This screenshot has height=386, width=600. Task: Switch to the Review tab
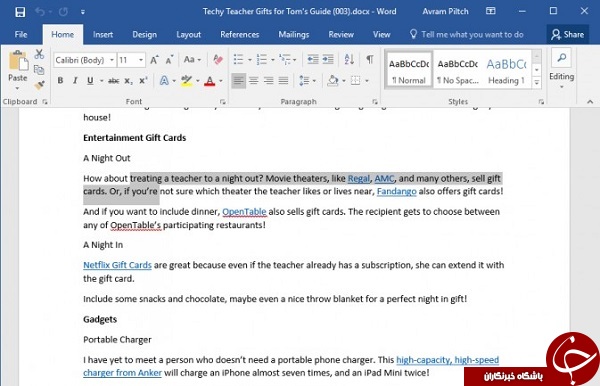(341, 34)
